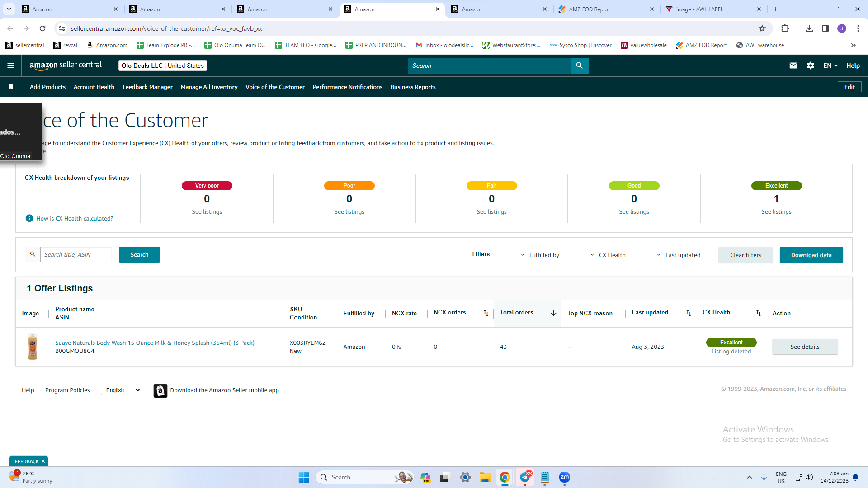Image resolution: width=868 pixels, height=488 pixels.
Task: Sort by NCX orders arrows icon
Action: 486,313
